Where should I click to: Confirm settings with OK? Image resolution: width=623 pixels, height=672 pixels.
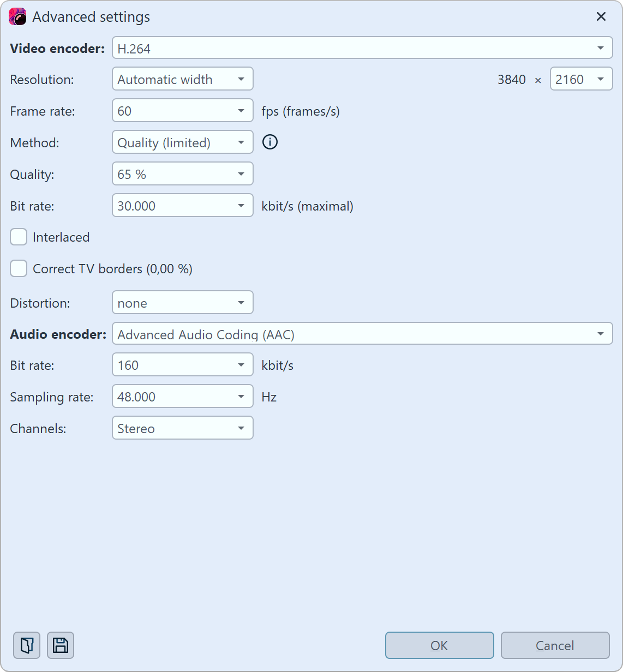[x=439, y=645]
